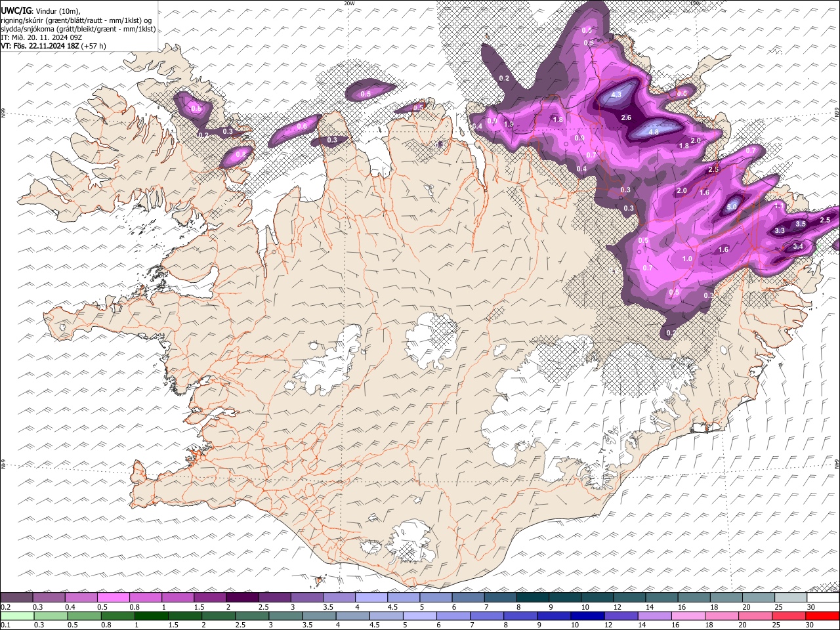Click the 'rigning/skúrir' legend description line
Screen dimensions: 840x630
pos(76,20)
